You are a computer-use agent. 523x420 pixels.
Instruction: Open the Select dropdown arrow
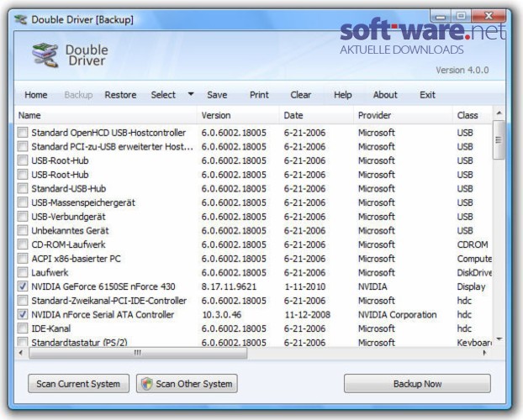pyautogui.click(x=191, y=94)
